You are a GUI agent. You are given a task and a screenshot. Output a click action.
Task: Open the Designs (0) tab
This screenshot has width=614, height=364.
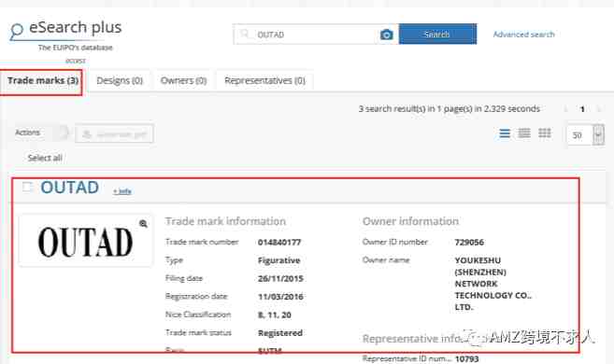point(120,80)
